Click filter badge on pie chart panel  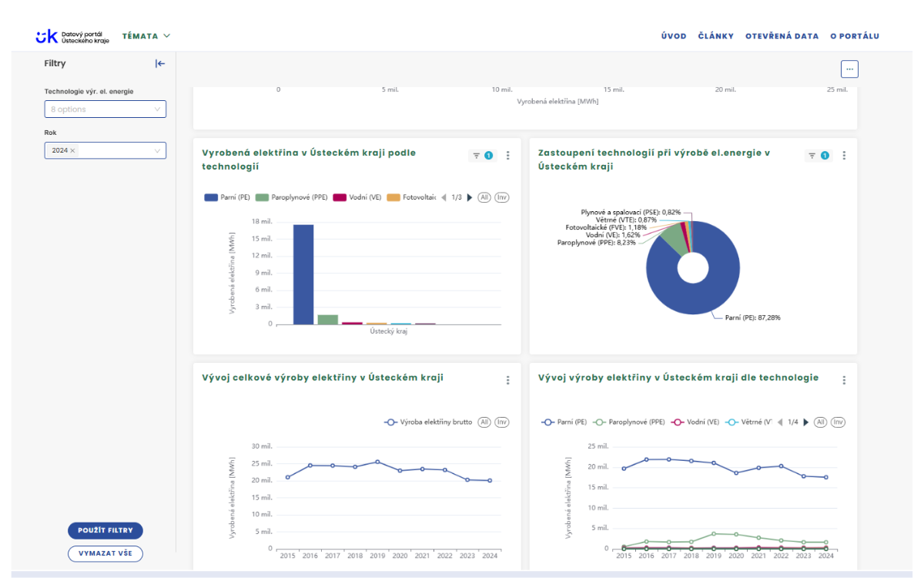coord(819,156)
